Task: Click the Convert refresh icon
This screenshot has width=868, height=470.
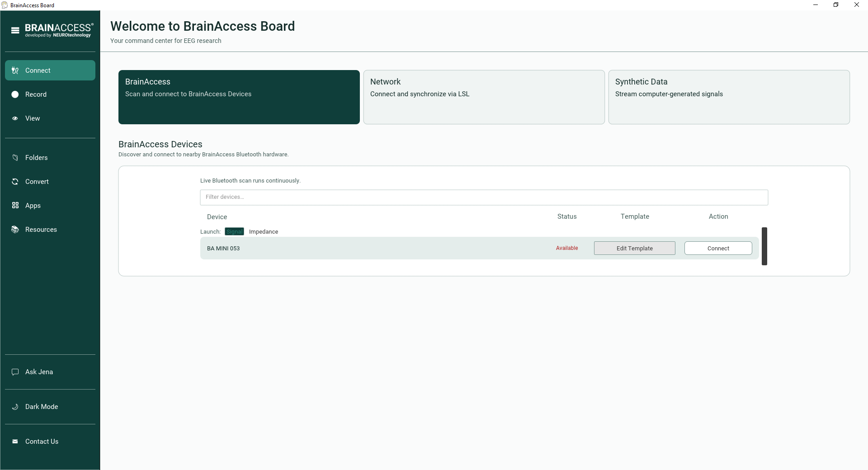Action: pos(15,182)
